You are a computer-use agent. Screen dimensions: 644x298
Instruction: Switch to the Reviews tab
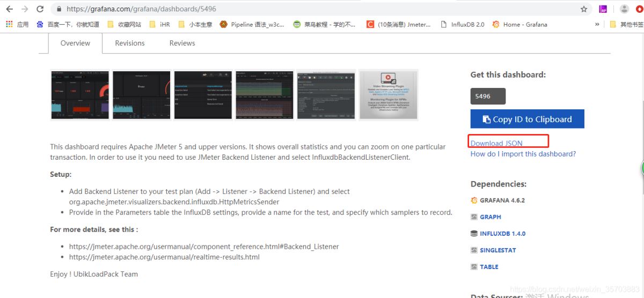click(x=182, y=43)
